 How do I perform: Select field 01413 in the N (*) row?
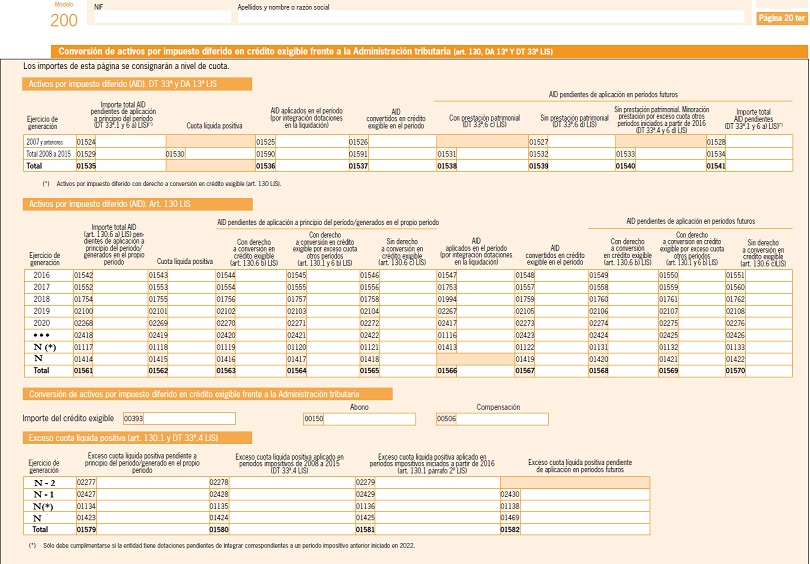pyautogui.click(x=486, y=347)
